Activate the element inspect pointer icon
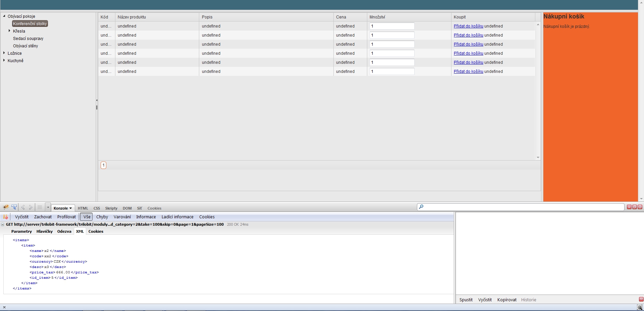Screen dimensions: 644x311 14,207
